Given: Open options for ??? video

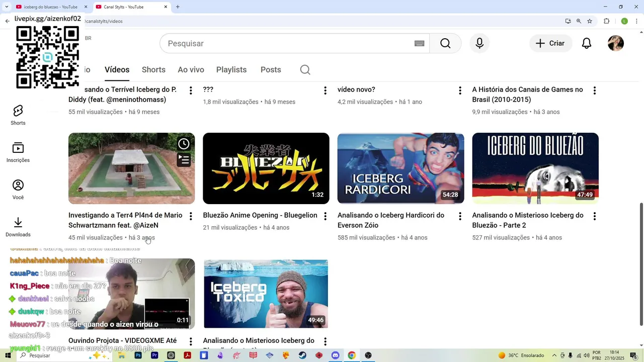Looking at the screenshot, I should tap(325, 90).
